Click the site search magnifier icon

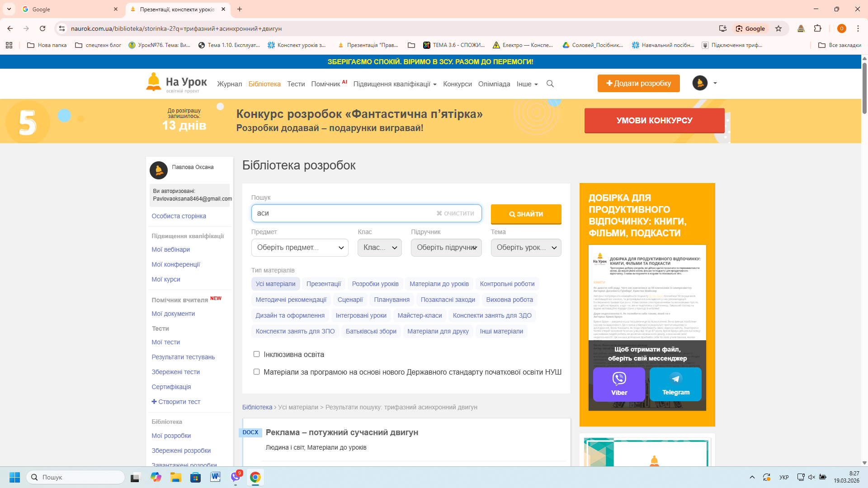point(550,84)
